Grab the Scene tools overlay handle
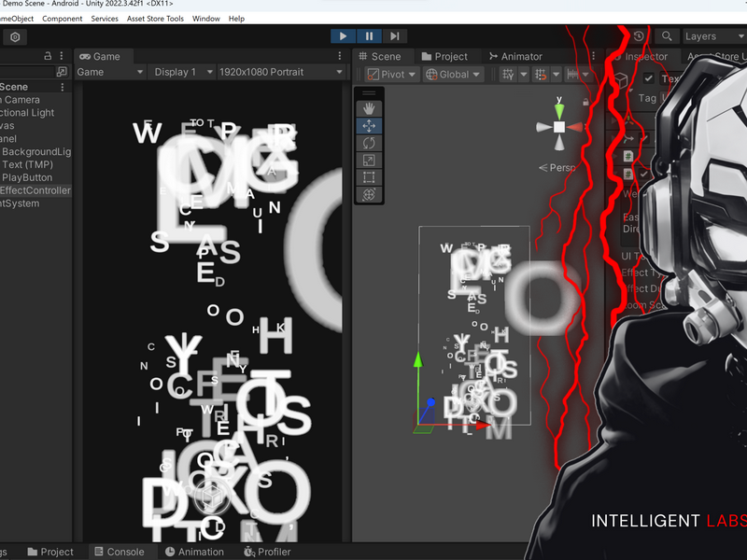Screen dimensions: 747x560 tap(369, 92)
